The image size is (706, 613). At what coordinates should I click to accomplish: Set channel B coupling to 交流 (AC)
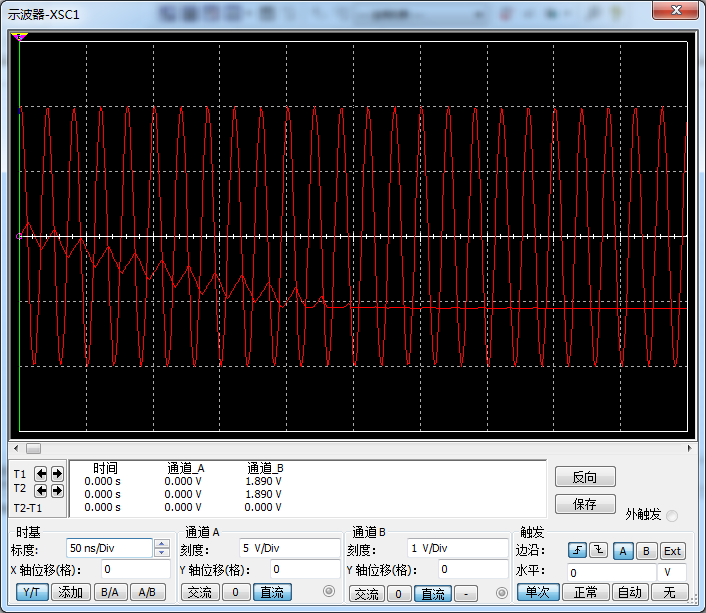(x=367, y=594)
